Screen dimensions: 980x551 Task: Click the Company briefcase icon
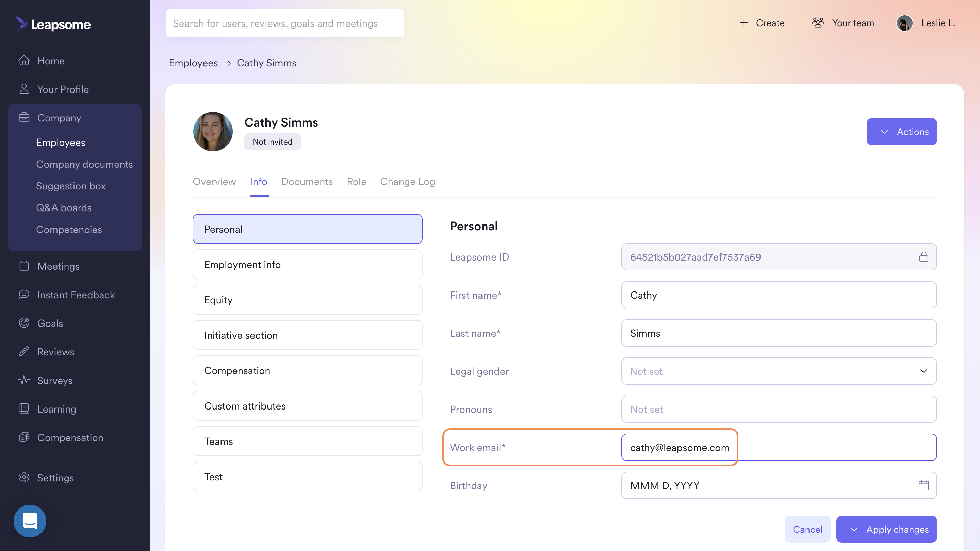24,117
